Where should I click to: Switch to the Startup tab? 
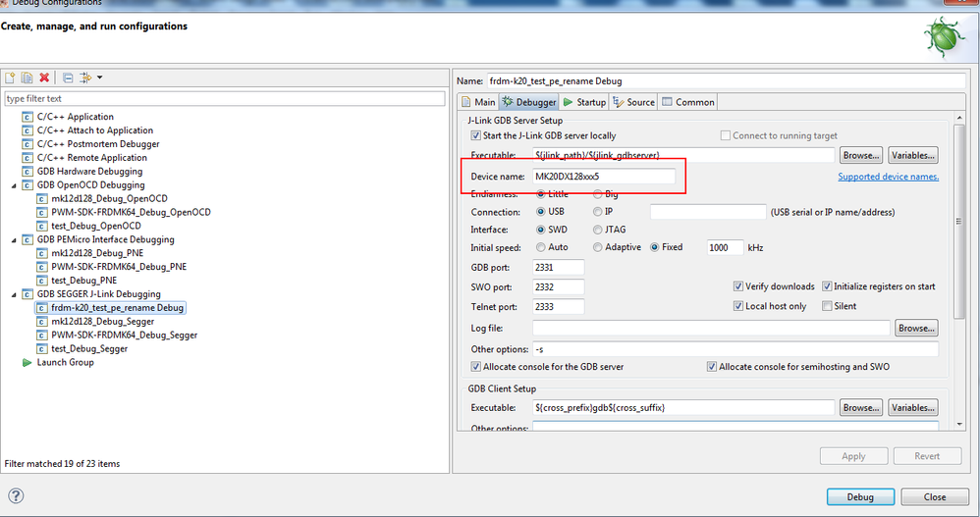[584, 102]
